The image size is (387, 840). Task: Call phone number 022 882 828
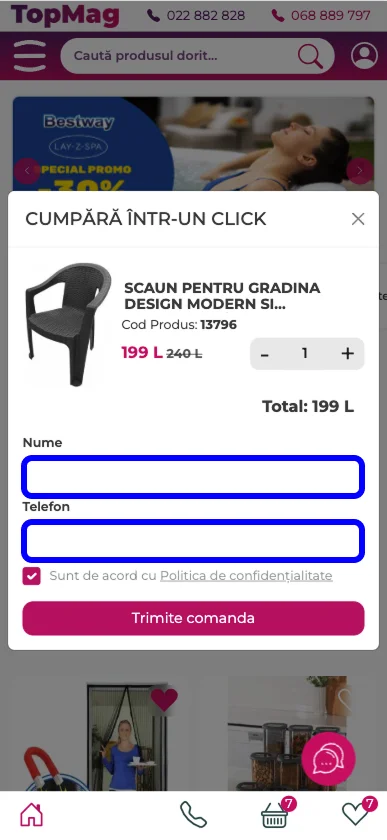pyautogui.click(x=196, y=16)
